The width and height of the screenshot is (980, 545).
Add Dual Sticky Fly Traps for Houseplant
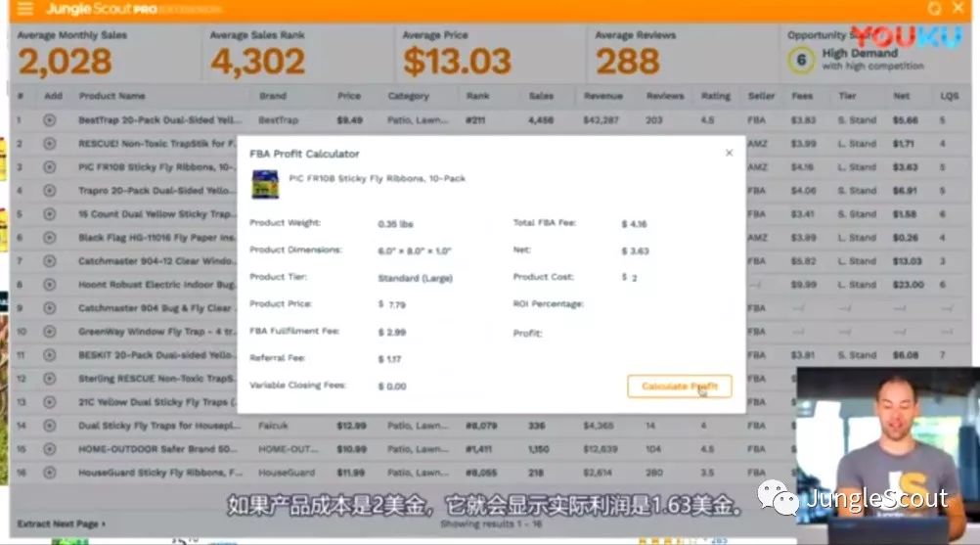pyautogui.click(x=49, y=426)
